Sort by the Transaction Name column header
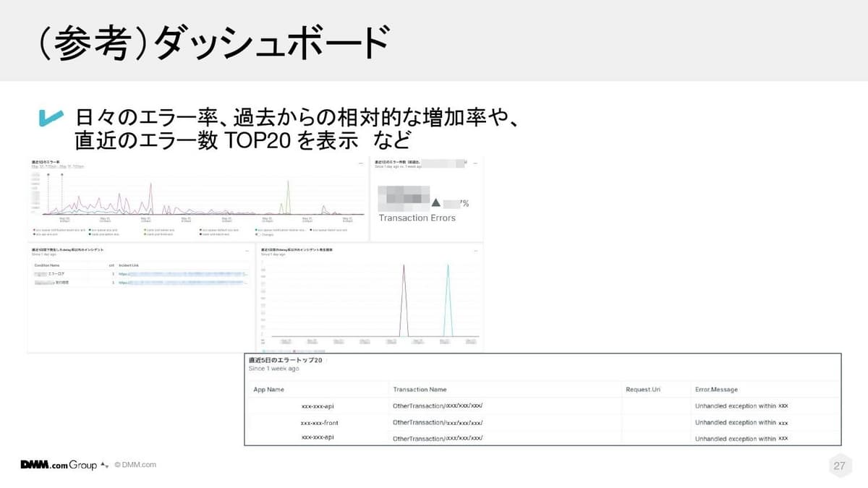This screenshot has height=488, width=868. click(420, 390)
